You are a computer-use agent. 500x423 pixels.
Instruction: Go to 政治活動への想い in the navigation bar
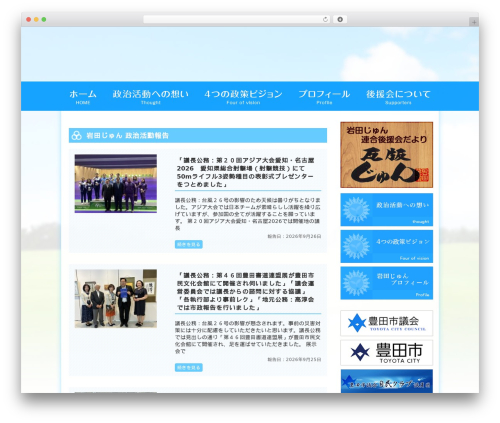pyautogui.click(x=151, y=97)
